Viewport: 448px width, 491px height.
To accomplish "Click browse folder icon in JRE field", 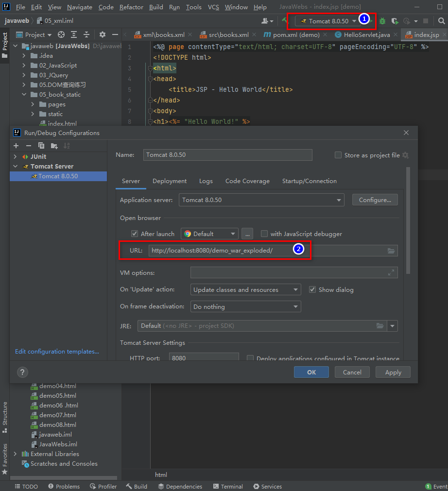I will click(380, 326).
